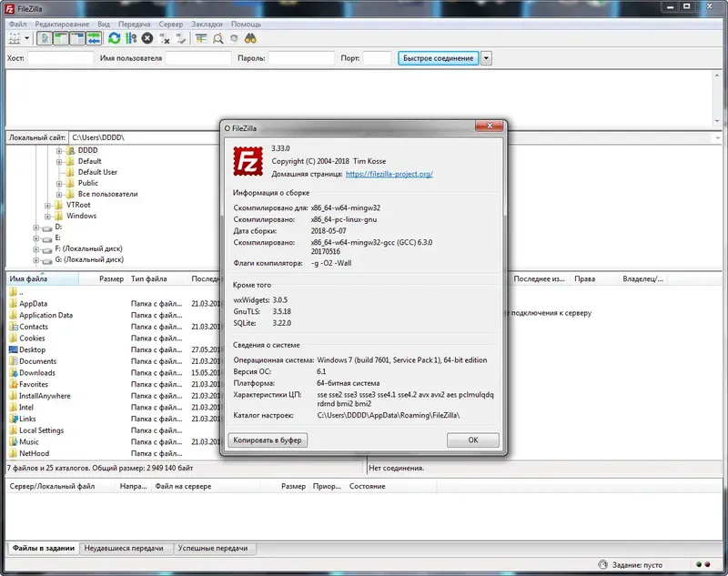Screen dimensions: 728x576
Task: Open the file search binoculars tool
Action: 248,38
